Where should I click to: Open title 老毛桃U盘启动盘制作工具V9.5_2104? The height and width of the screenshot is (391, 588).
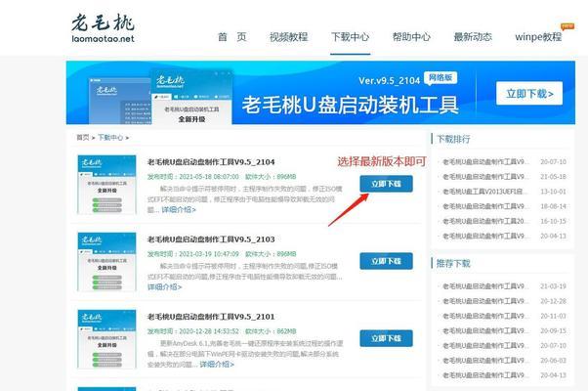211,162
